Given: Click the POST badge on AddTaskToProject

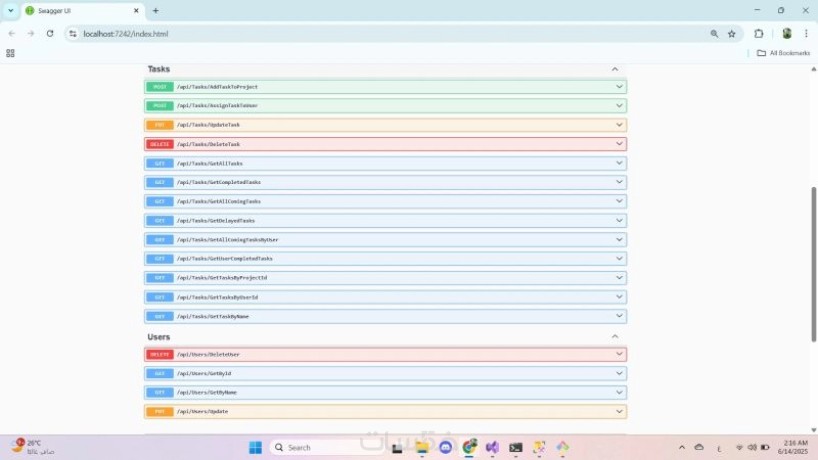Looking at the screenshot, I should coord(160,87).
